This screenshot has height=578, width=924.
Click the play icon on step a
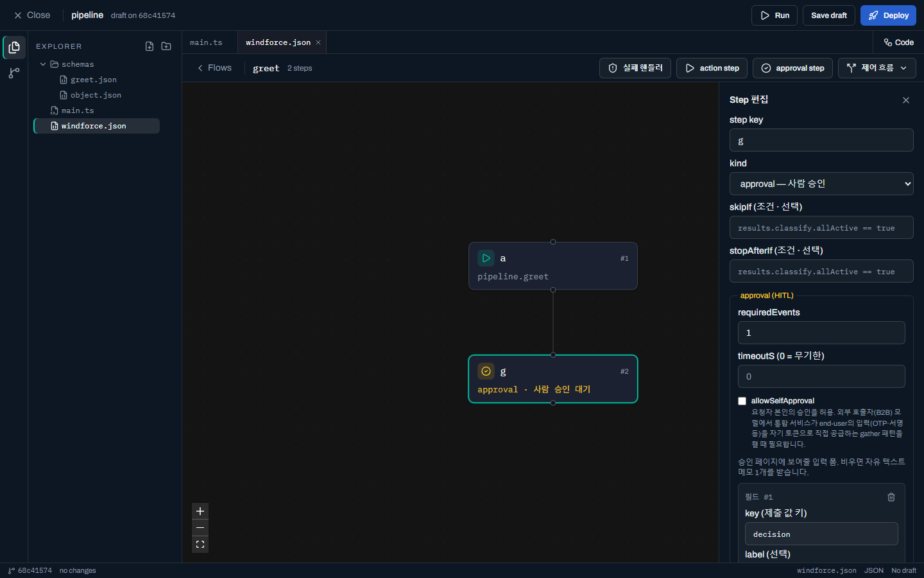click(x=486, y=258)
